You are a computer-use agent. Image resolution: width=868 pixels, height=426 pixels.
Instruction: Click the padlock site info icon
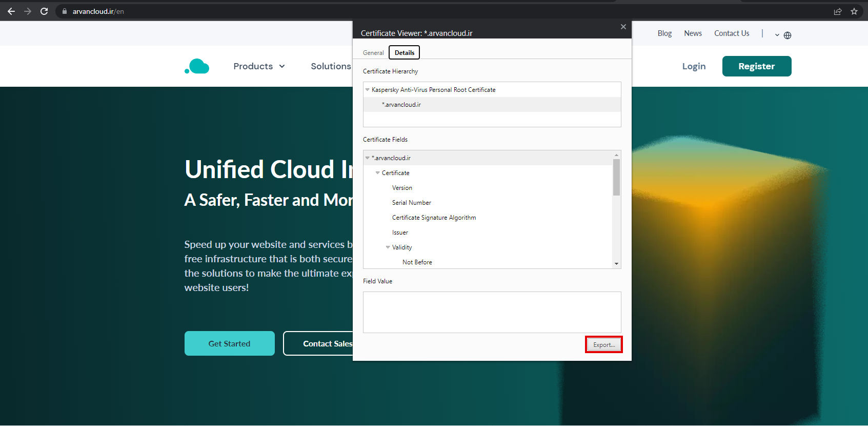[65, 11]
